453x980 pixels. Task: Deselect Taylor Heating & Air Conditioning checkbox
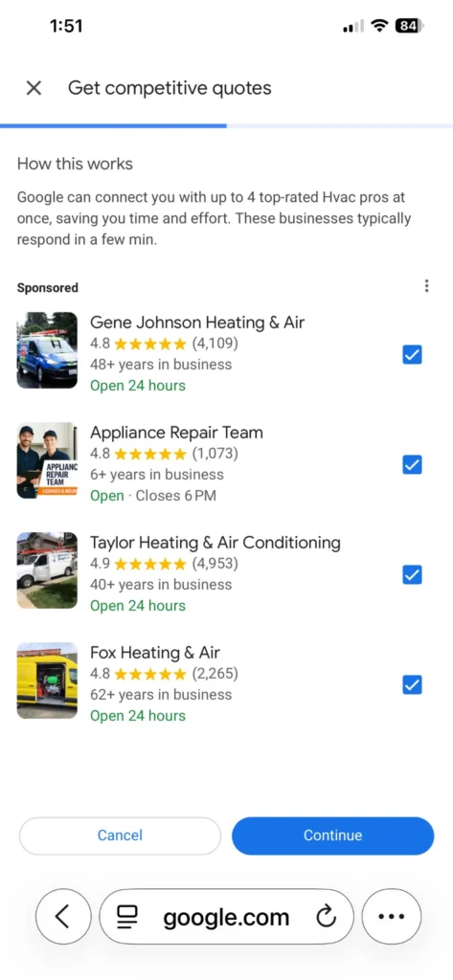click(412, 575)
